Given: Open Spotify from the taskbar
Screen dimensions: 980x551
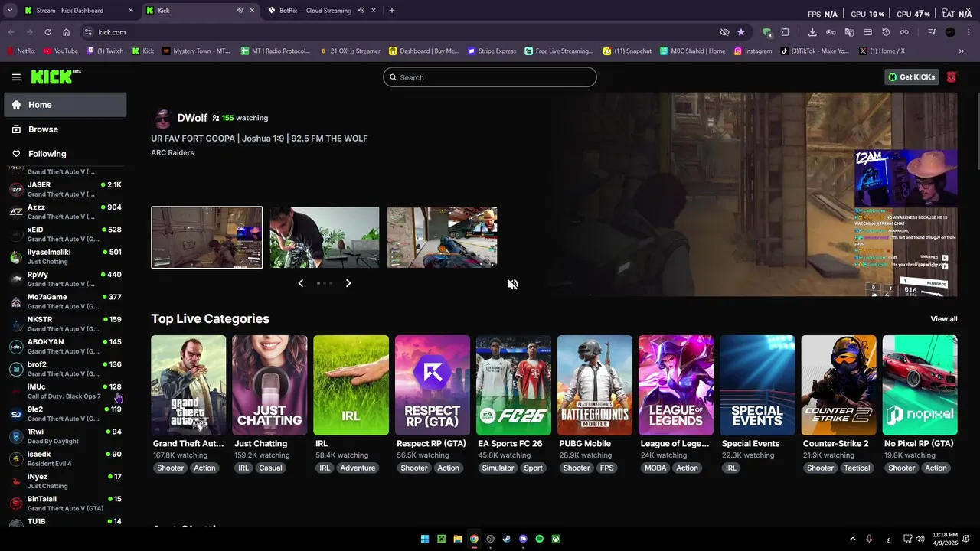Looking at the screenshot, I should click(x=540, y=539).
